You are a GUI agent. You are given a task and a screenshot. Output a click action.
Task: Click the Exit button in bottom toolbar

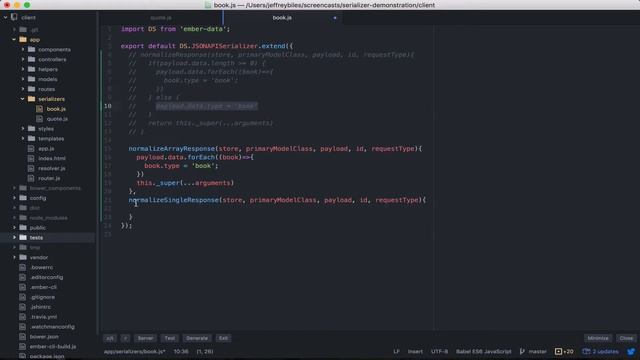(x=223, y=338)
